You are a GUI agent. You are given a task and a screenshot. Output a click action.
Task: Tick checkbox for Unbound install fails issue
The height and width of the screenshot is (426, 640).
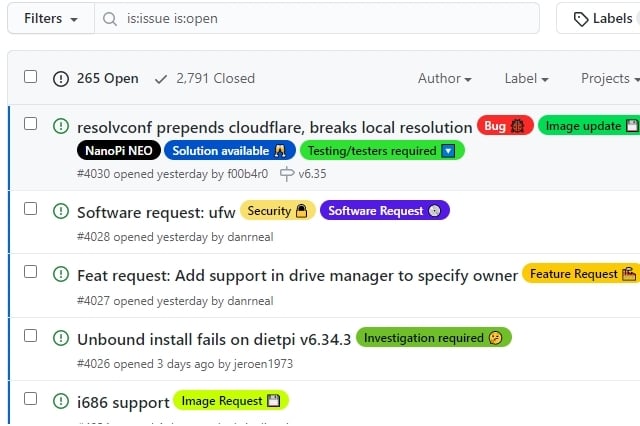[31, 336]
